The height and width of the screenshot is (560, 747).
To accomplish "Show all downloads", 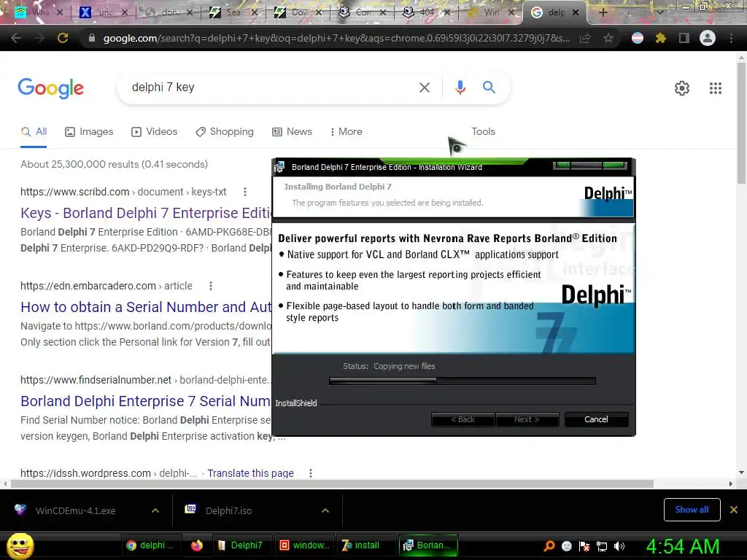I will click(x=692, y=510).
